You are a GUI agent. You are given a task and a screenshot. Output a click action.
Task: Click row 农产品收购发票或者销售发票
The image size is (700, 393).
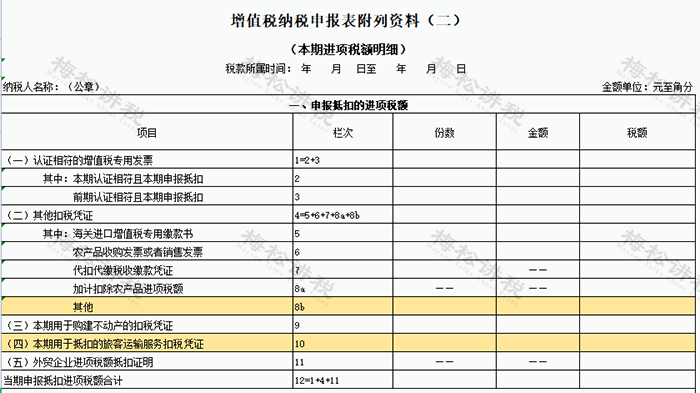[147, 251]
